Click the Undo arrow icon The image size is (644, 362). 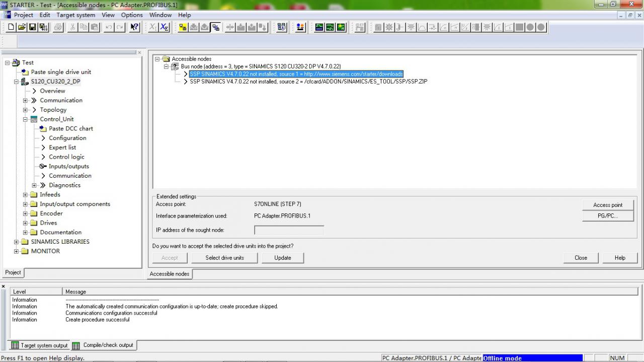pyautogui.click(x=109, y=27)
